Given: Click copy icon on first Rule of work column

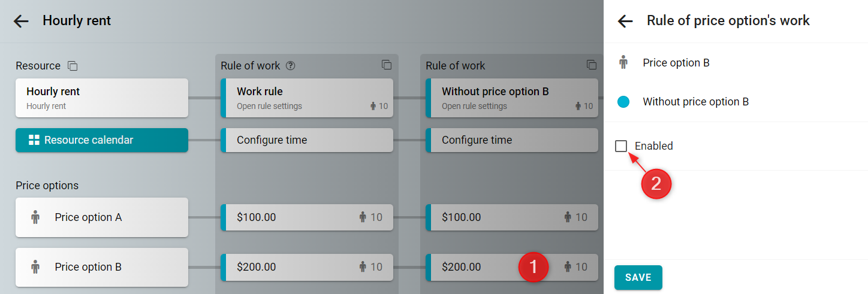Looking at the screenshot, I should (387, 65).
